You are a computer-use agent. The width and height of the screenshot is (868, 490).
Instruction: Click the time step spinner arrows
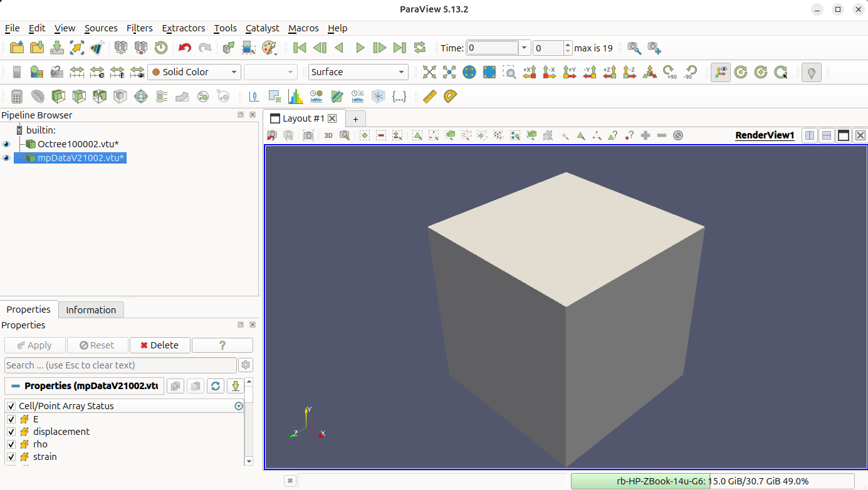[x=568, y=48]
